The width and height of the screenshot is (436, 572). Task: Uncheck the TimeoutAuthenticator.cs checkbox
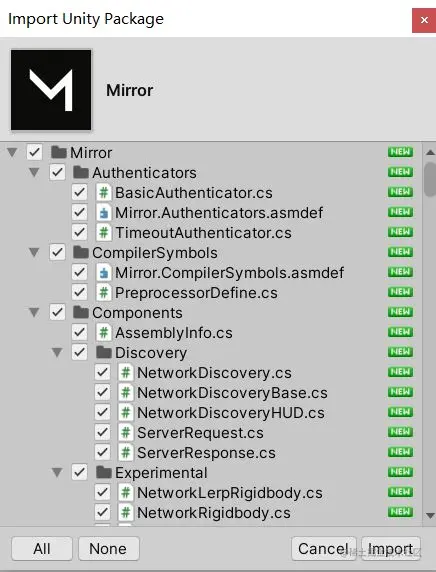[80, 232]
